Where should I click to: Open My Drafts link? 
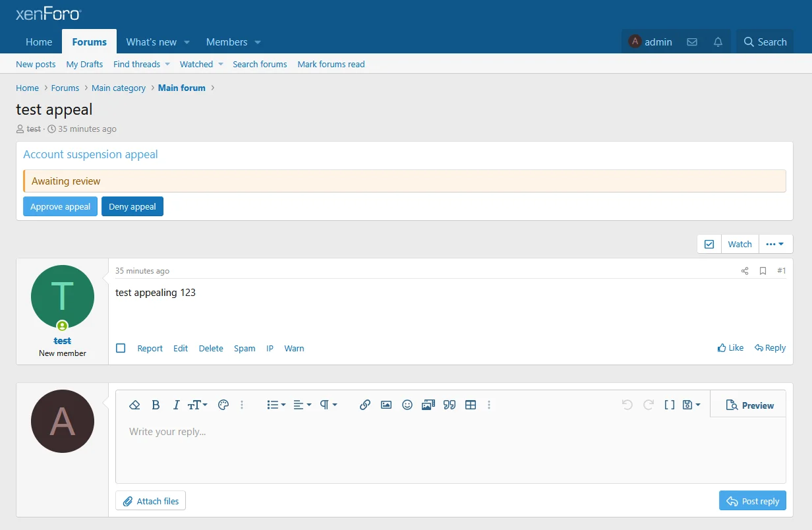84,64
